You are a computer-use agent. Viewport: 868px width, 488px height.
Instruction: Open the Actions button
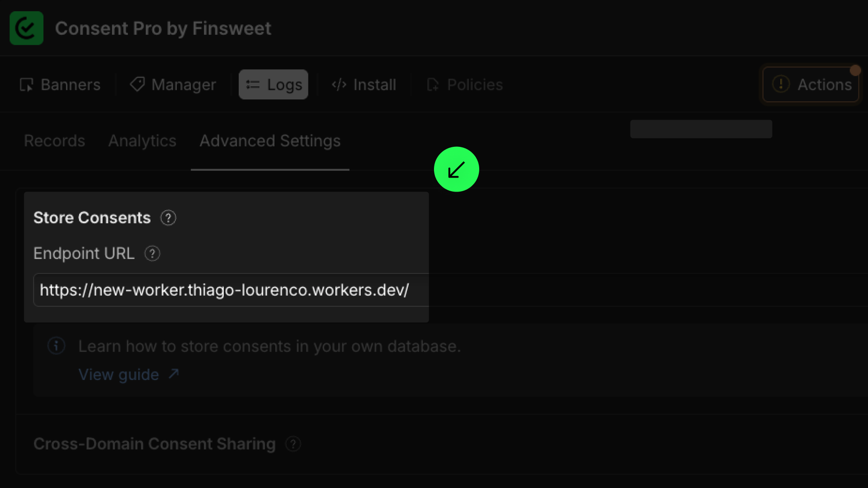(811, 84)
